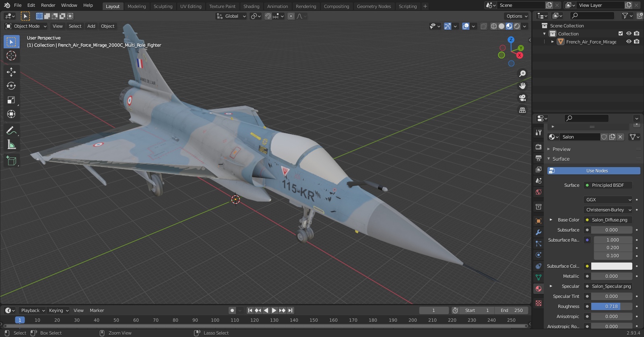Collapse the Surface panel
Image resolution: width=644 pixels, height=337 pixels.
coord(561,159)
